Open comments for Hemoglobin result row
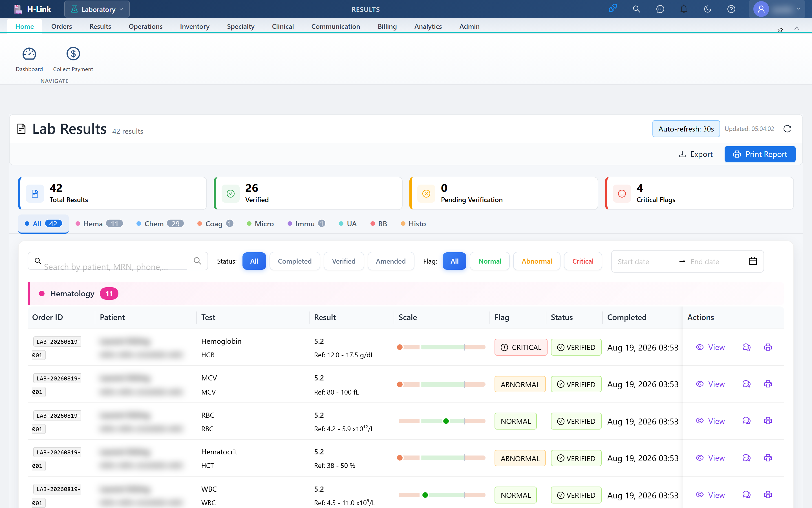The height and width of the screenshot is (508, 812). (746, 347)
